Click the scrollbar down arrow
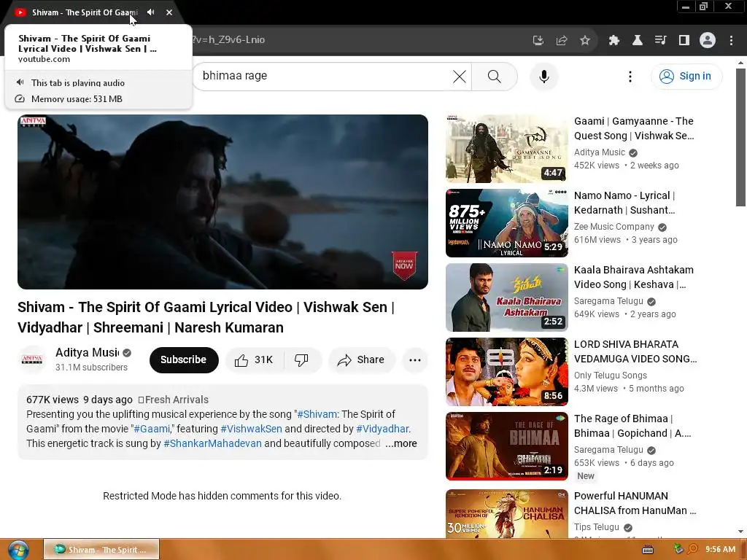The image size is (747, 560). click(740, 532)
